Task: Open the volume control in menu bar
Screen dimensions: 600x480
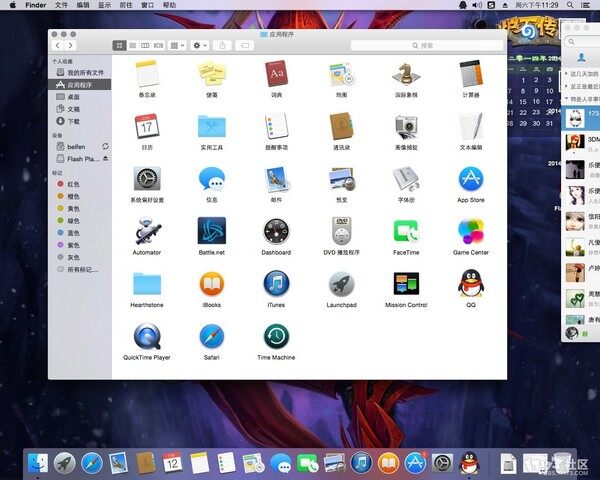Action: [477, 5]
